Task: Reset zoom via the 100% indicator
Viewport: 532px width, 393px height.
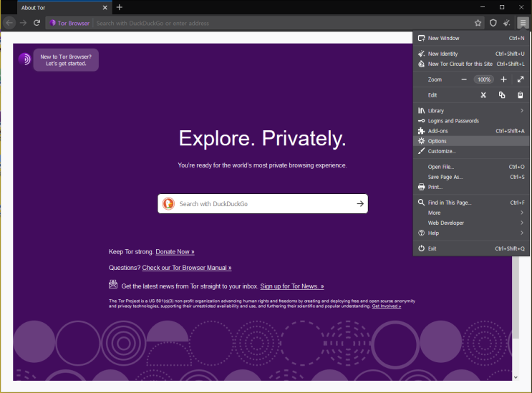Action: pyautogui.click(x=484, y=79)
